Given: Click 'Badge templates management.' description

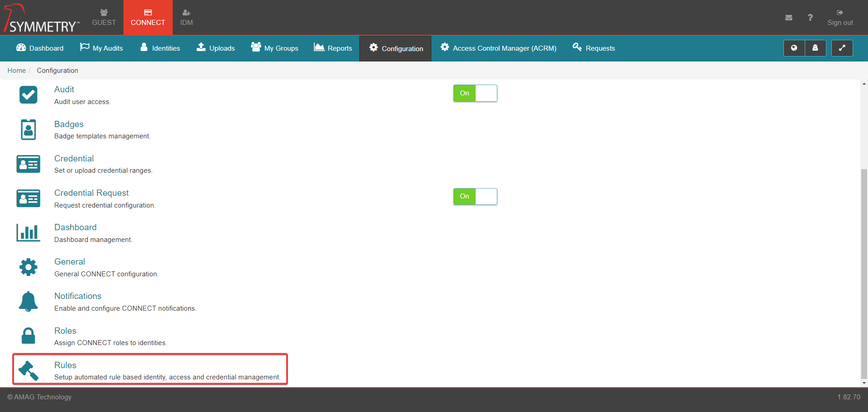Looking at the screenshot, I should [x=103, y=136].
